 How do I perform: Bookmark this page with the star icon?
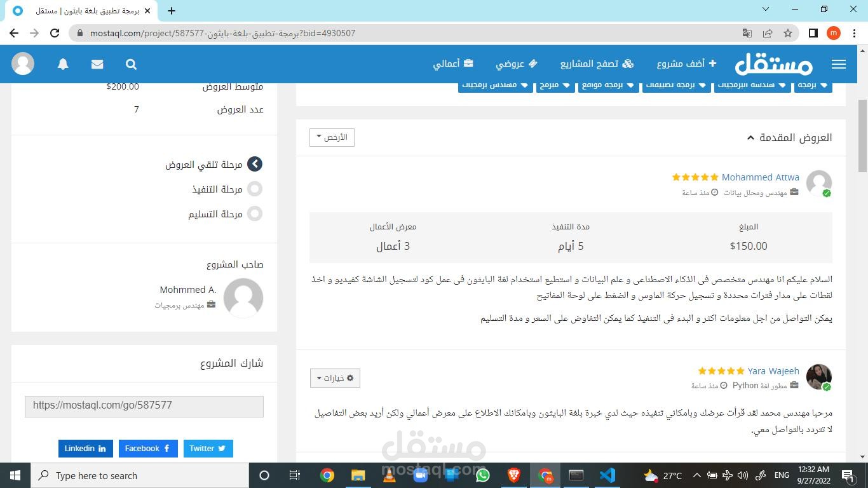[x=788, y=33]
